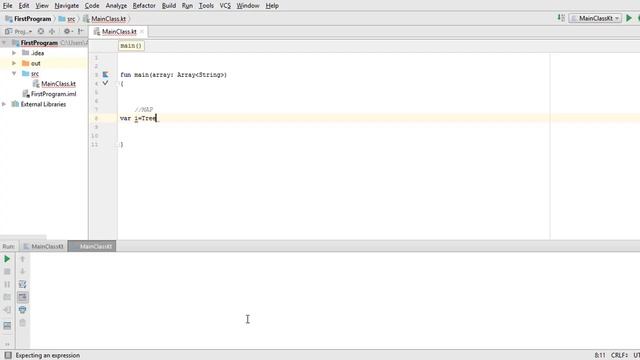The width and height of the screenshot is (640, 360).
Task: Select the .idea folder row
Action: click(x=44, y=53)
